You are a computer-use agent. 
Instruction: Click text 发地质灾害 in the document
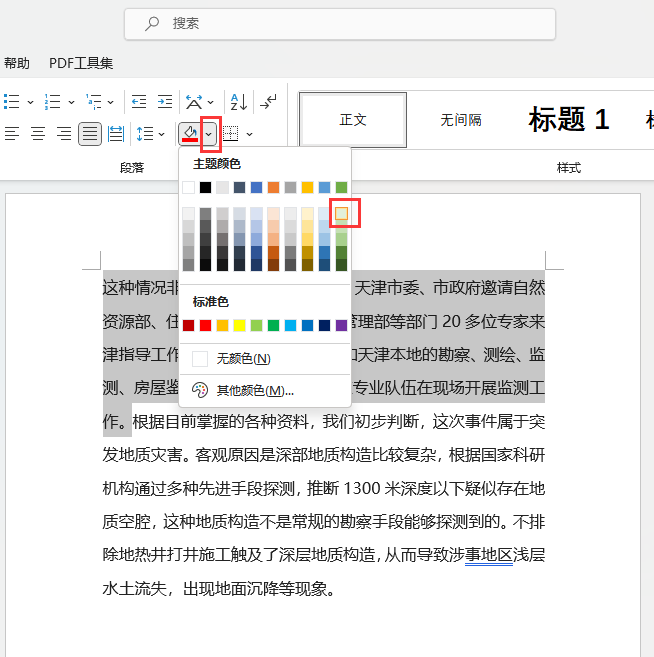click(x=142, y=455)
